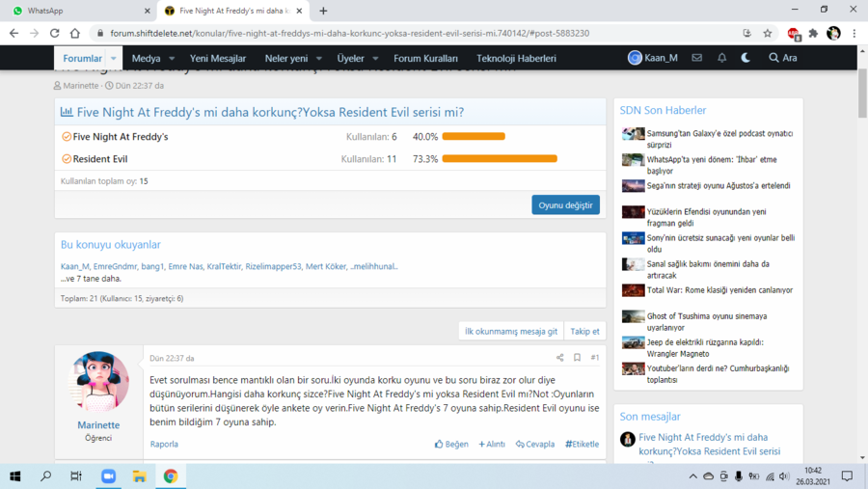Open the SDN Son Haberler heading
This screenshot has width=868, height=489.
[x=663, y=110]
